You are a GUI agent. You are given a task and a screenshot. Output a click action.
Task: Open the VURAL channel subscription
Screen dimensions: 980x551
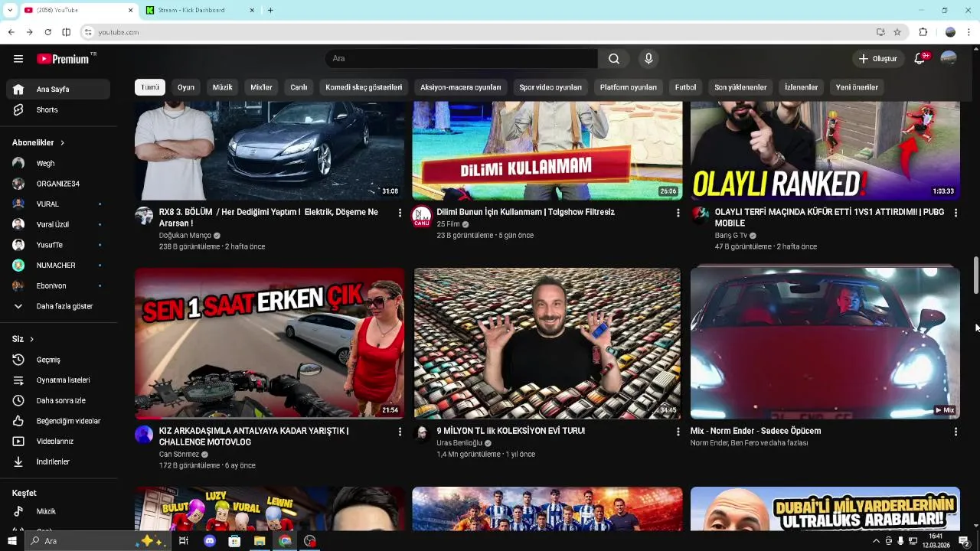58,204
